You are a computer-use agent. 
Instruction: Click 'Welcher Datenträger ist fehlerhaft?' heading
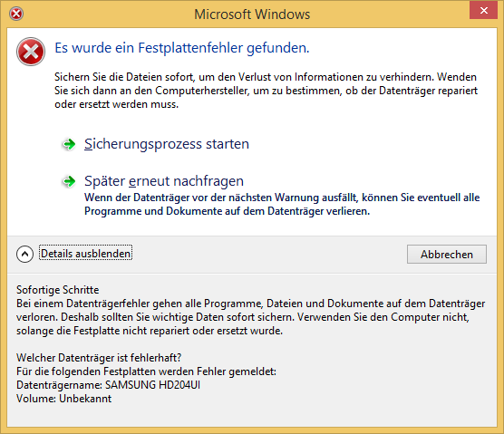[99, 358]
